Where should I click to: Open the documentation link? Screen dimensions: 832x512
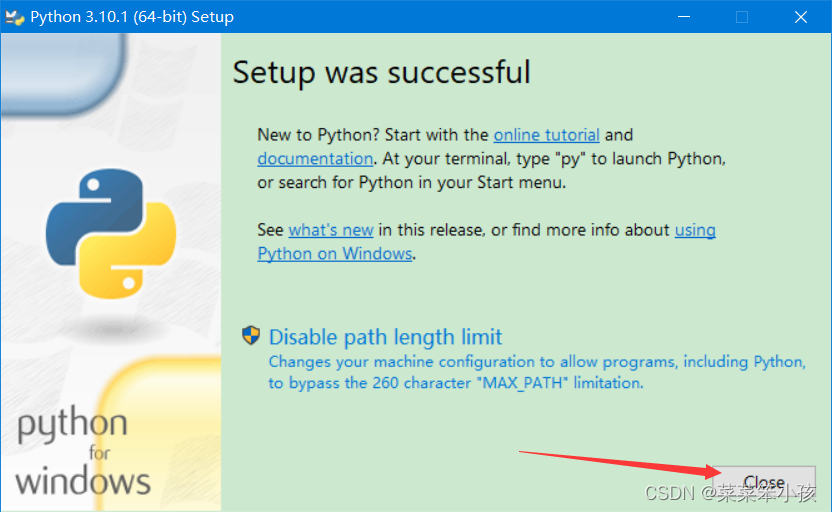[x=315, y=159]
